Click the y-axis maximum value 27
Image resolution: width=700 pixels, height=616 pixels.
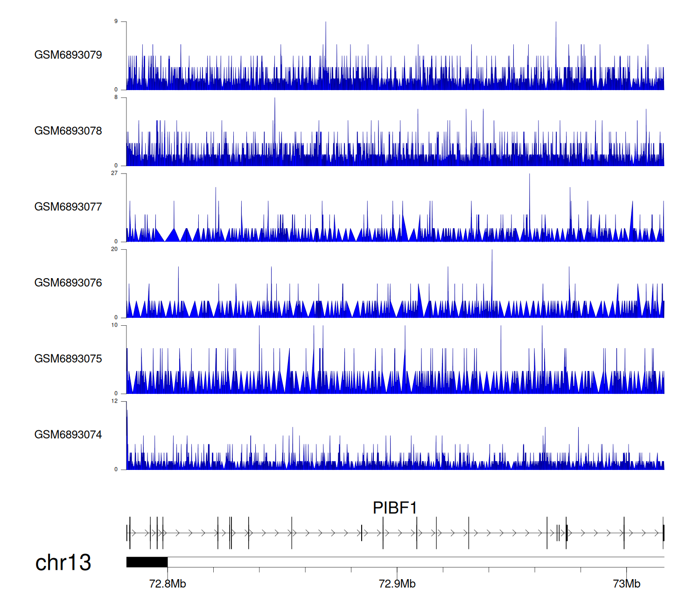tap(114, 173)
